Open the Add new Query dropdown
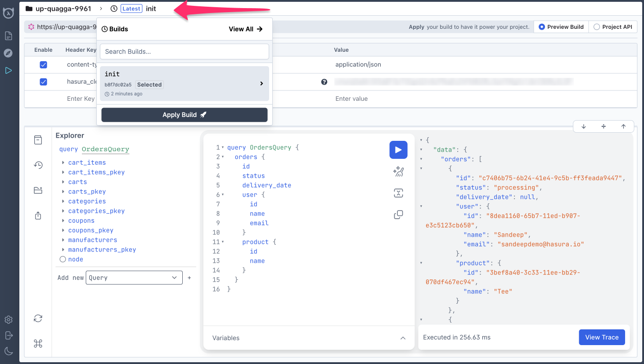The height and width of the screenshot is (364, 644). (x=134, y=278)
